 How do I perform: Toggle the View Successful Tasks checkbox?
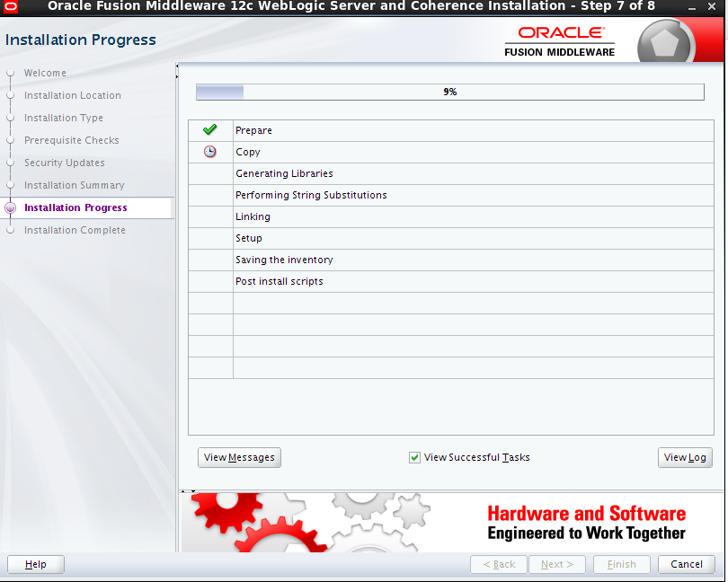(x=414, y=458)
